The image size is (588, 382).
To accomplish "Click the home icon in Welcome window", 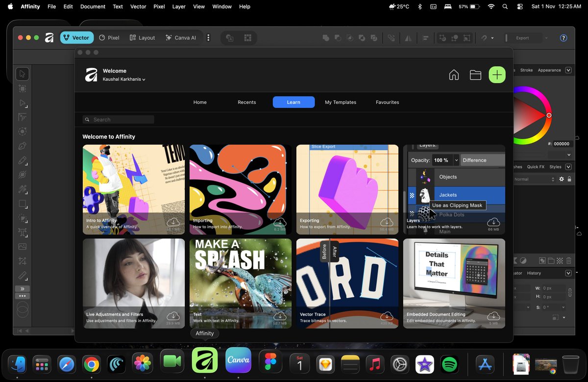I will pyautogui.click(x=454, y=75).
